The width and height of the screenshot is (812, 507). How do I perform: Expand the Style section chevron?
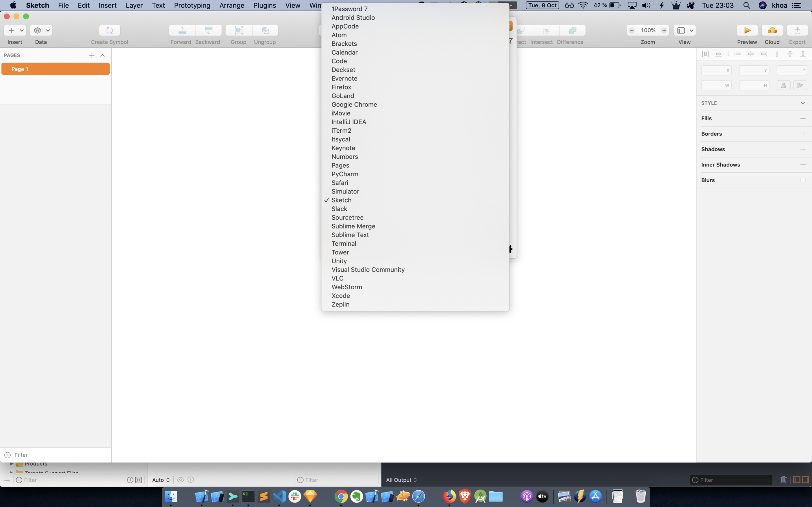[x=803, y=103]
